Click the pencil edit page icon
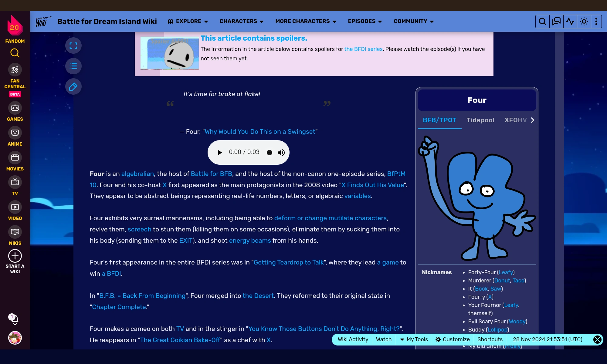The height and width of the screenshot is (364, 607). (x=73, y=87)
